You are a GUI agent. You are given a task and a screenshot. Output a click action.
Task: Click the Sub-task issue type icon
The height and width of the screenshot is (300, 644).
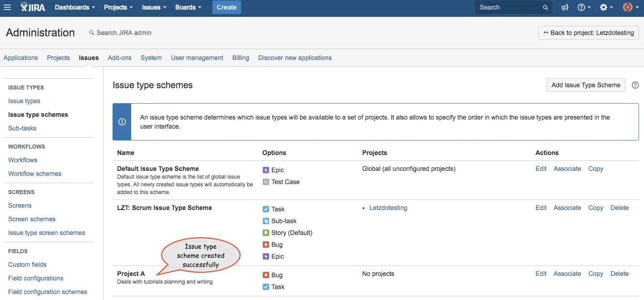(266, 221)
